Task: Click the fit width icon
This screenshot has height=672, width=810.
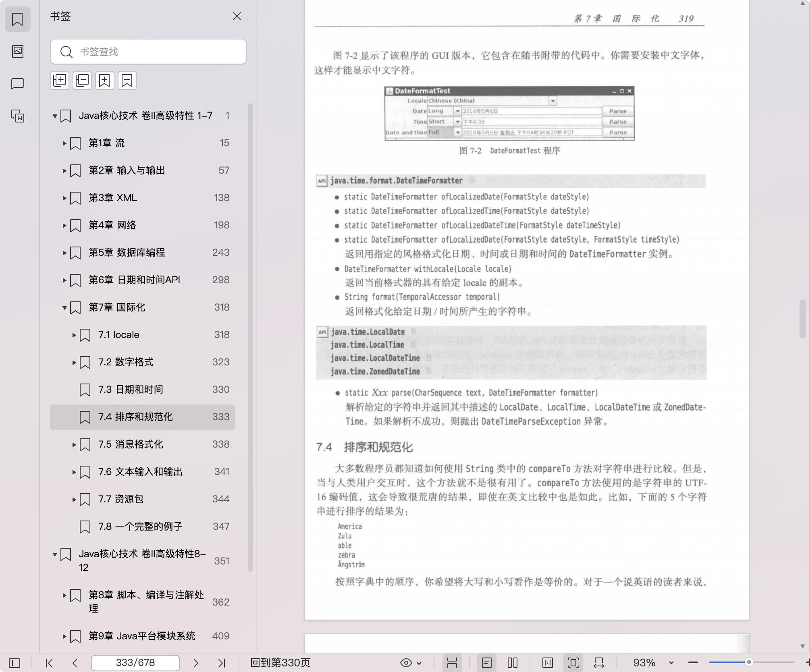Action: 599,663
